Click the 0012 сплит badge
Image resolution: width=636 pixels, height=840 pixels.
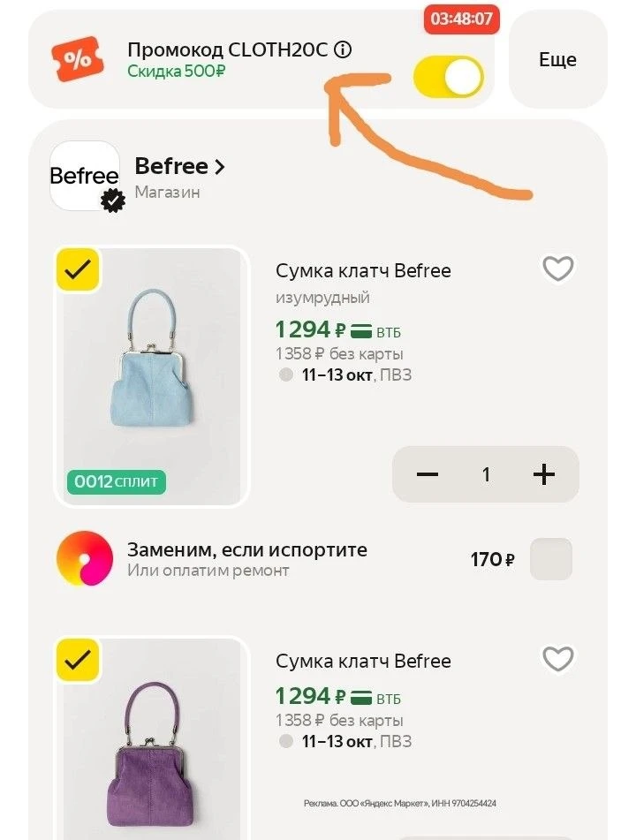click(117, 481)
